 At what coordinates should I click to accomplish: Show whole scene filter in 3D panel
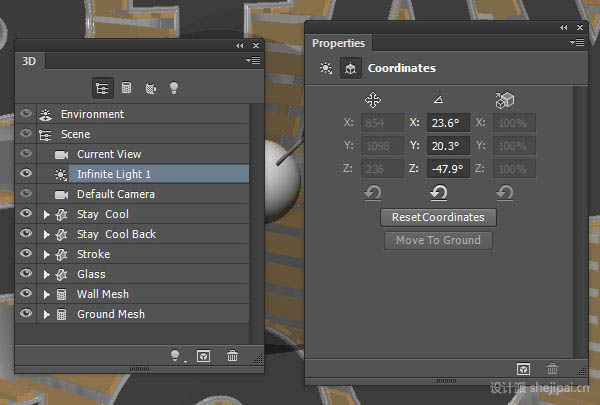(103, 88)
